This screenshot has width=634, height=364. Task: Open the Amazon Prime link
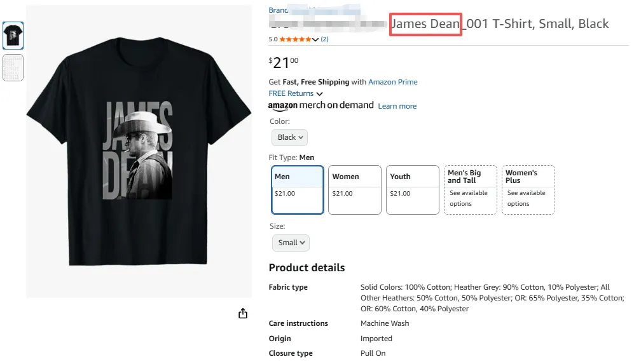[x=393, y=82]
